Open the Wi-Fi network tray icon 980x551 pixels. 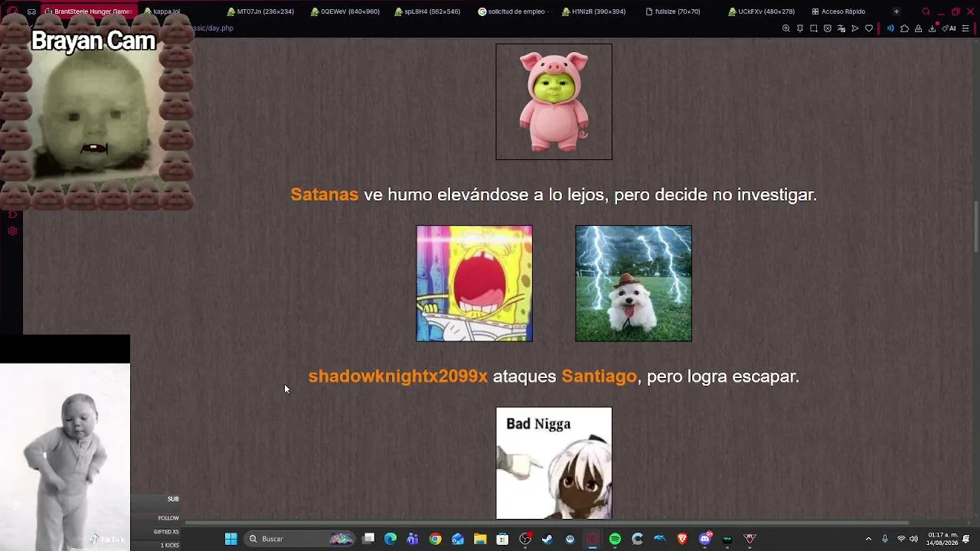coord(901,539)
